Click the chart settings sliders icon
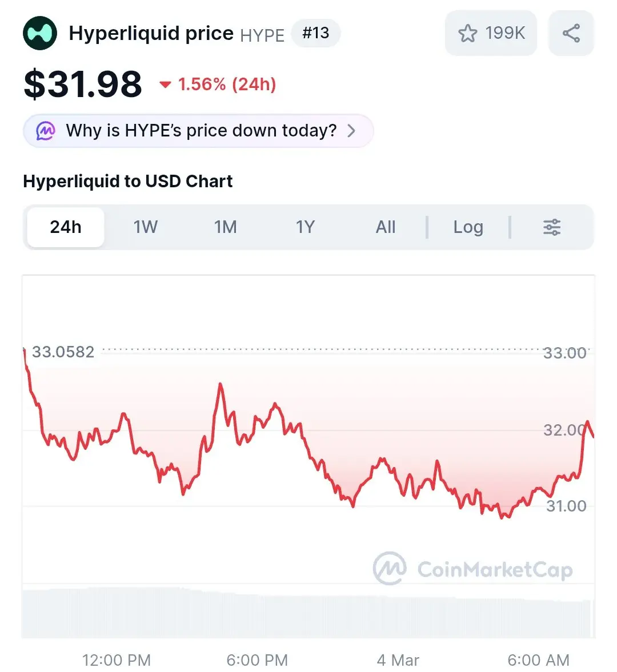The height and width of the screenshot is (672, 617). tap(551, 227)
